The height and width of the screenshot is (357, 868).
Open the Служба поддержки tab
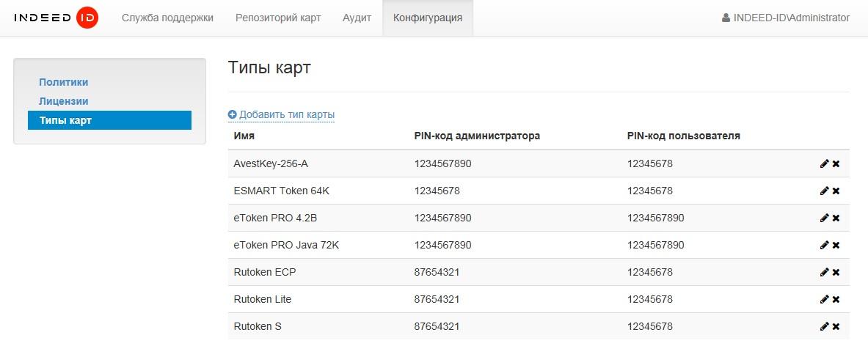pos(167,18)
